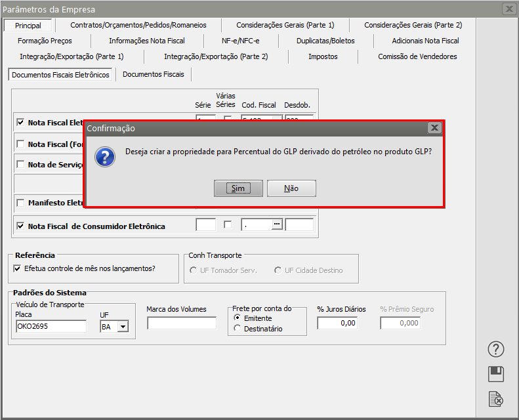Switch to the Impostos tab
The width and height of the screenshot is (519, 420).
coord(323,56)
